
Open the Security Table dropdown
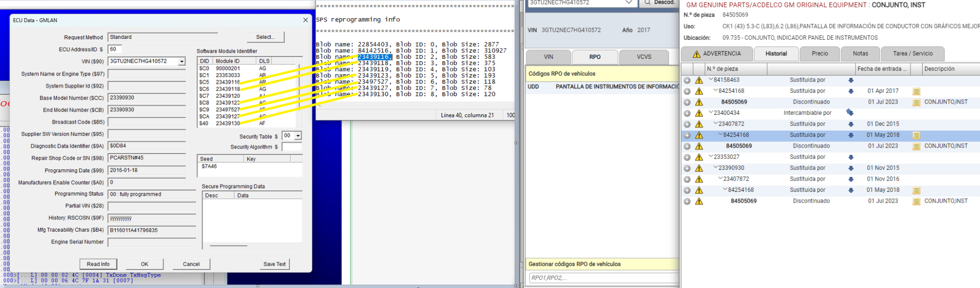point(297,136)
